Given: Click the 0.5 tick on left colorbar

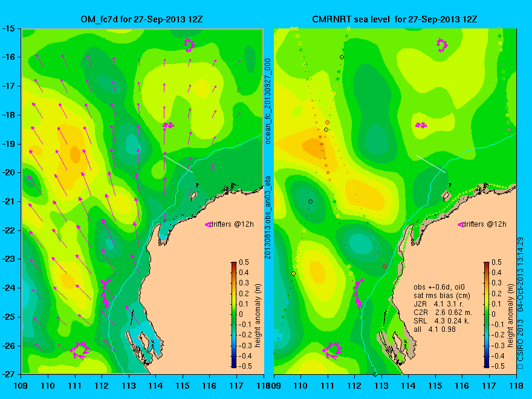Looking at the screenshot, I should [244, 262].
